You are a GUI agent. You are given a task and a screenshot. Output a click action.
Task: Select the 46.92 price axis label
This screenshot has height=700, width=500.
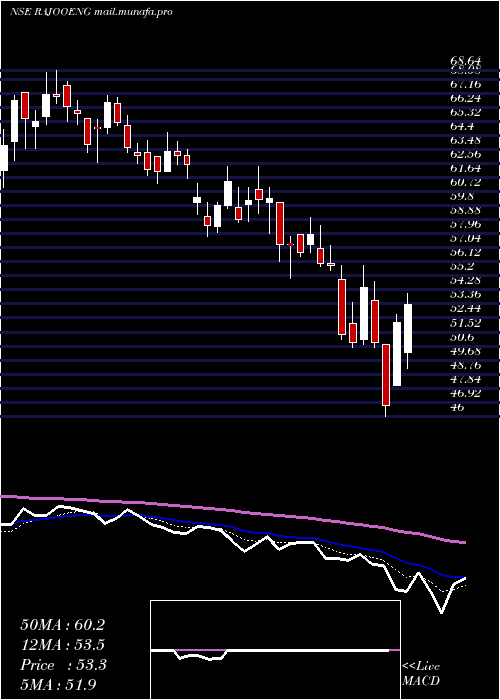[x=466, y=393]
